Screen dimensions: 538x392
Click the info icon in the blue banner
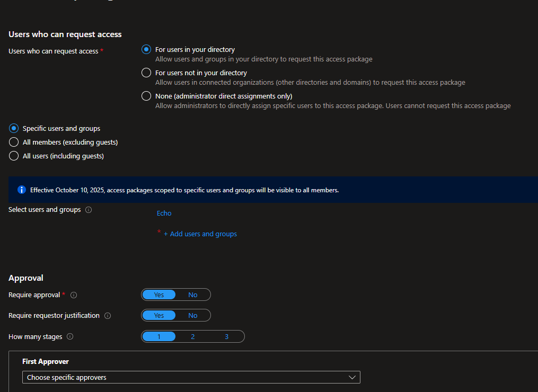22,190
